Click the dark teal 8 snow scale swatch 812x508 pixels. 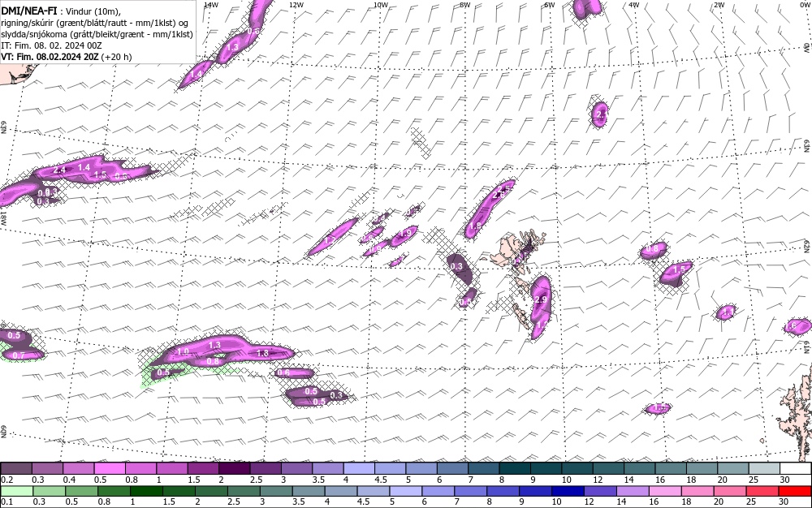tap(516, 469)
